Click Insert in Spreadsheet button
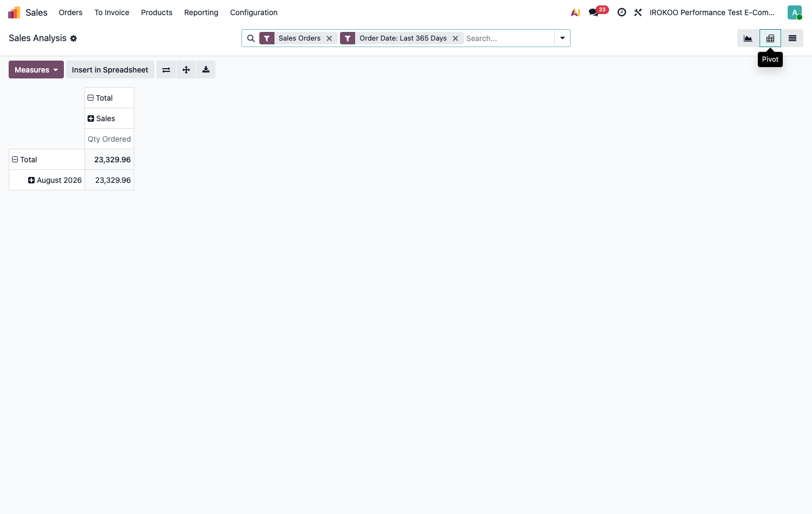The width and height of the screenshot is (812, 514). click(110, 70)
